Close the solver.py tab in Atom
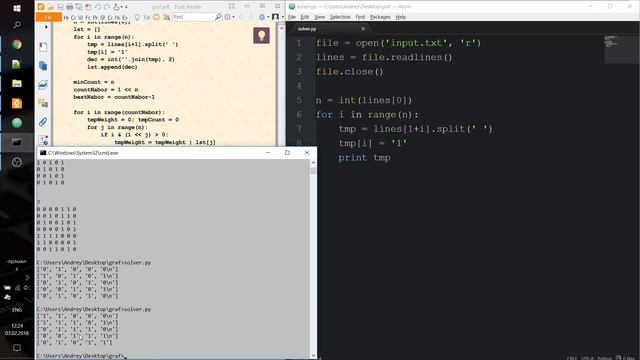Screen dimensions: 640x360 tap(363, 29)
